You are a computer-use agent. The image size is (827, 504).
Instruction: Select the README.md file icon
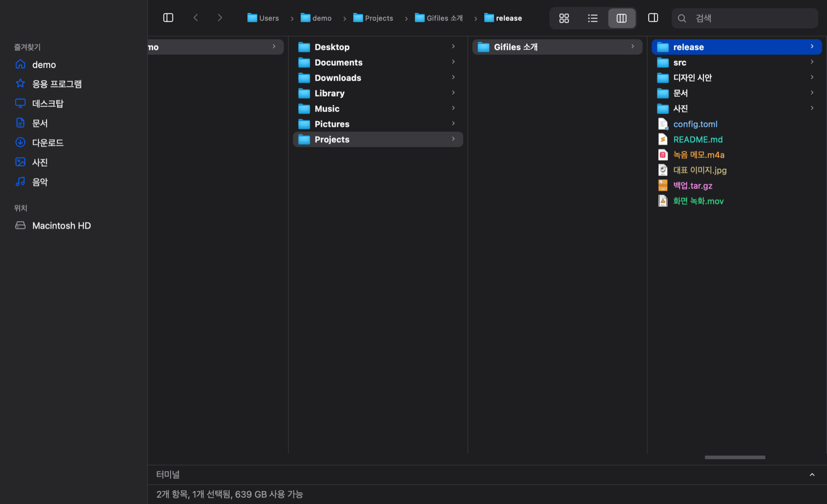click(x=663, y=139)
